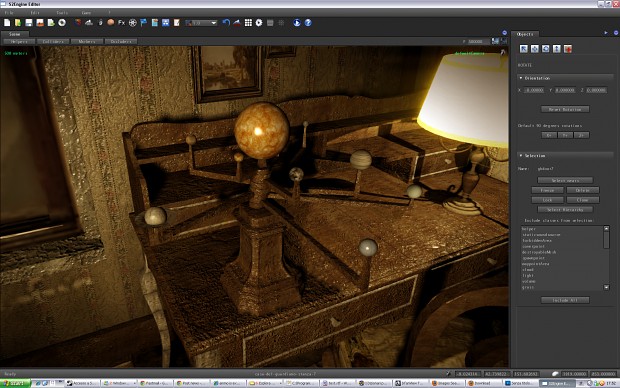Click the Z+ 90 degrees rotation button
The height and width of the screenshot is (388, 620).
tap(581, 135)
